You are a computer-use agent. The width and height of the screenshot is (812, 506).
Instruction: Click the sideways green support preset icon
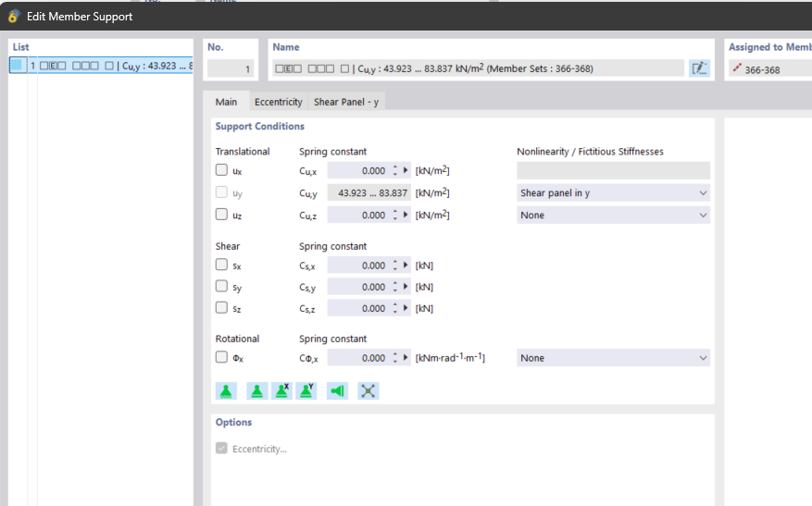coord(338,391)
